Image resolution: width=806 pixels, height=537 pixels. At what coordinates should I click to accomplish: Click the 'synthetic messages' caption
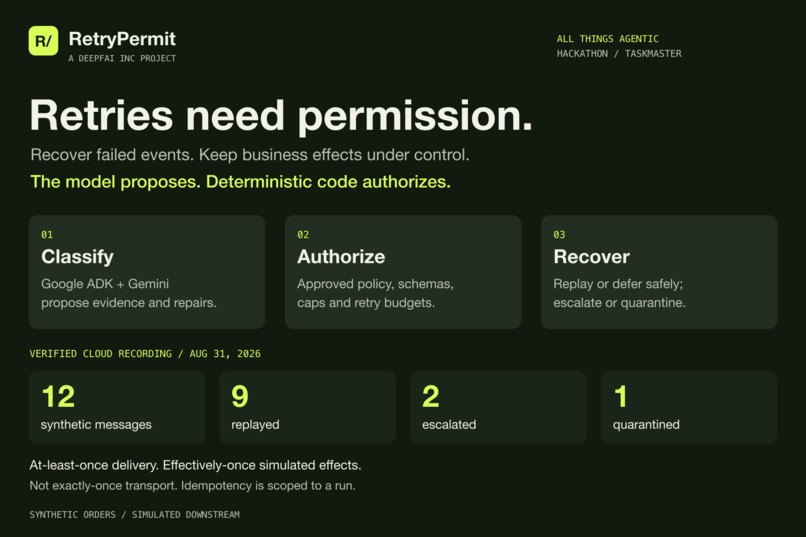tap(96, 424)
